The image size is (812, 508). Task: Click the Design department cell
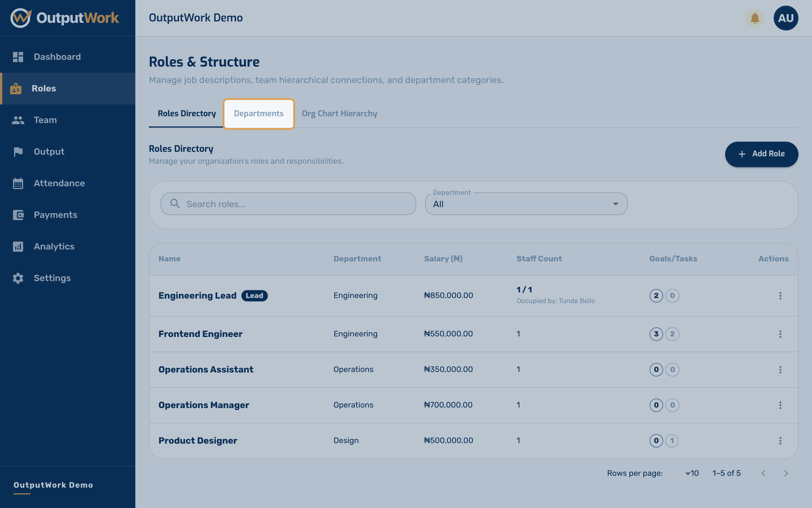346,441
